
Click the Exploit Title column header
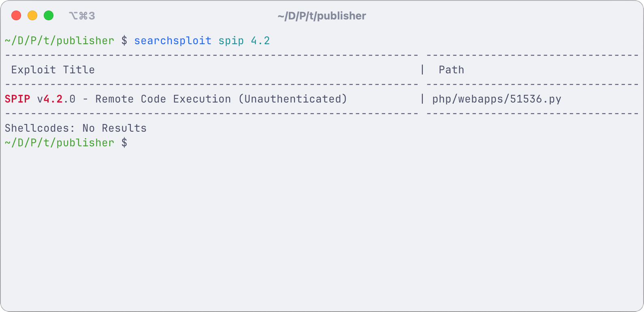[x=53, y=70]
